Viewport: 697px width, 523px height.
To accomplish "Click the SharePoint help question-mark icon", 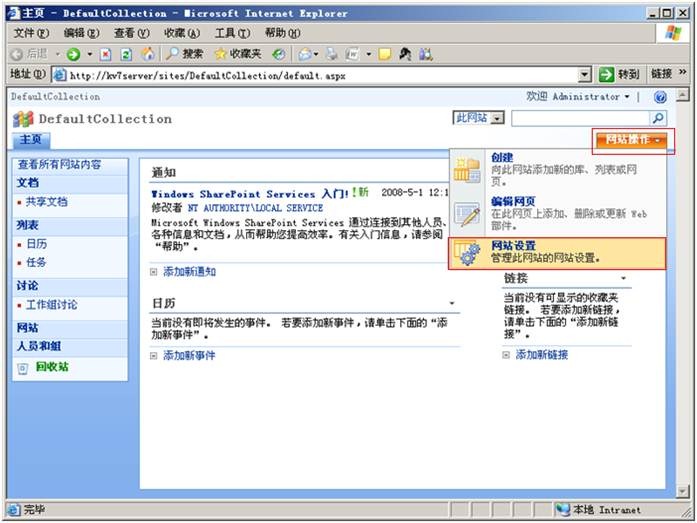I will tap(660, 97).
